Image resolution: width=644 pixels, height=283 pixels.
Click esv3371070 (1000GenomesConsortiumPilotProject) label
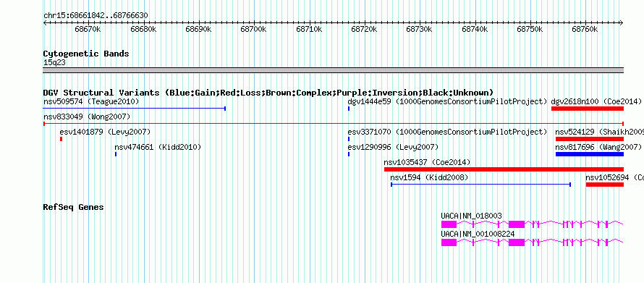click(447, 132)
